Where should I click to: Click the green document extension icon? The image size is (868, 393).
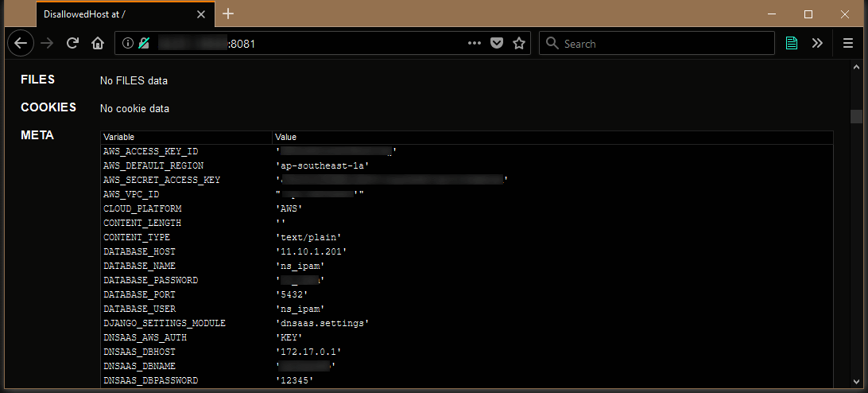792,43
